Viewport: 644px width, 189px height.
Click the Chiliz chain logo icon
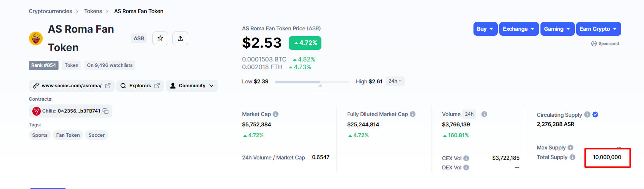[x=37, y=111]
